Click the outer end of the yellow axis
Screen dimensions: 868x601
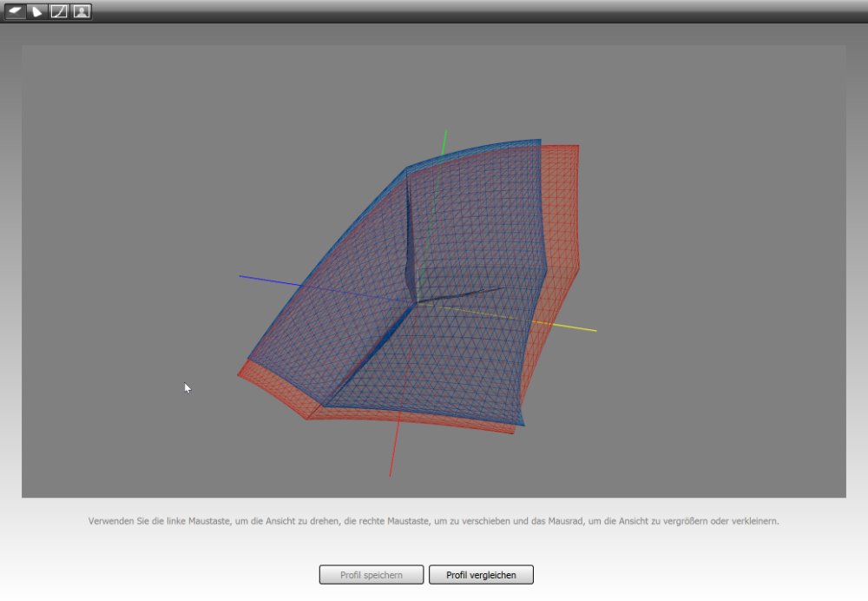coord(595,330)
